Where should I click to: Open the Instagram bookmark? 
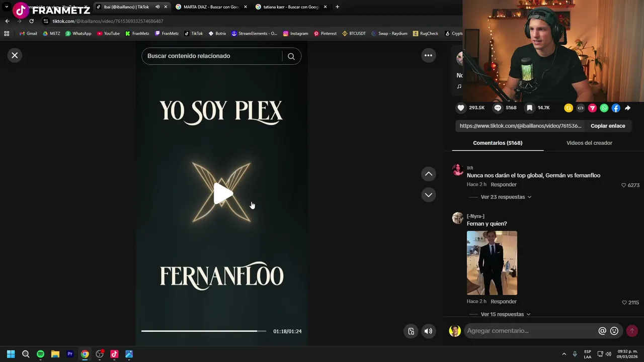coord(295,34)
